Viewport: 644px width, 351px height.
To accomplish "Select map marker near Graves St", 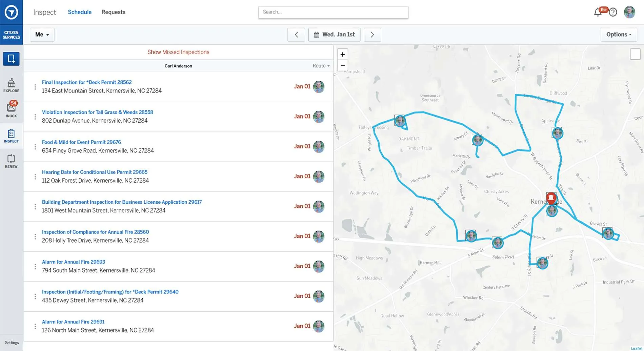I will point(608,233).
